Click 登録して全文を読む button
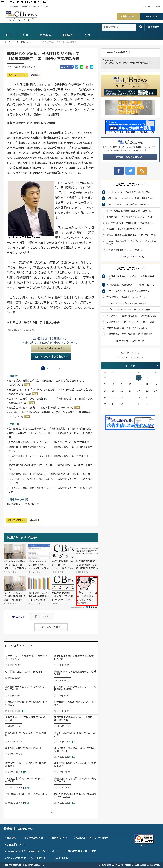163x868 pixels. coord(51,348)
